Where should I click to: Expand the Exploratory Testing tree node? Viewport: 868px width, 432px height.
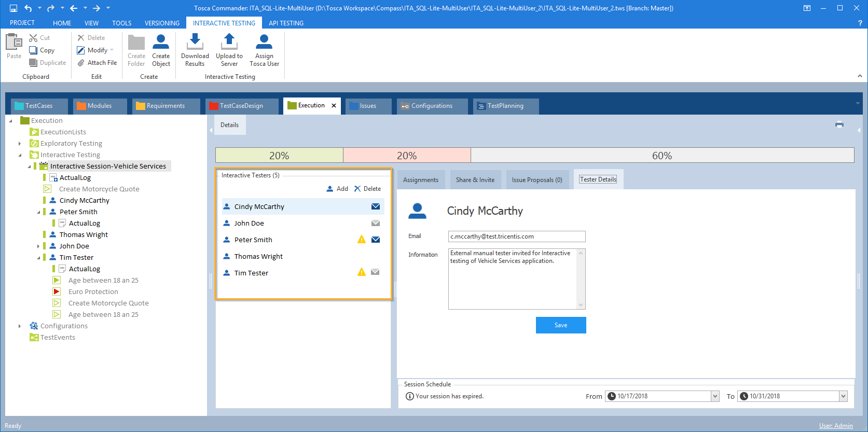point(20,144)
